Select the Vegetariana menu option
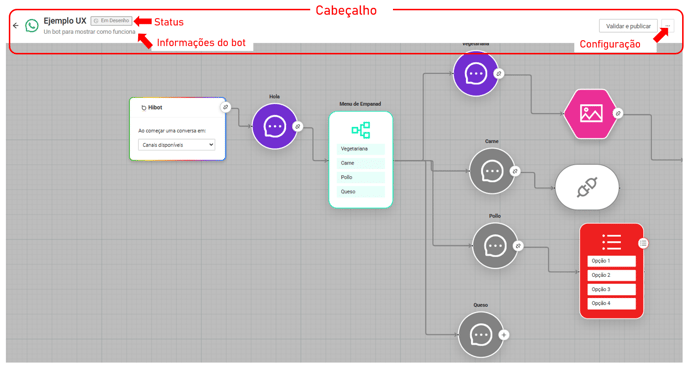Screen dimensions: 688x366 [361, 149]
